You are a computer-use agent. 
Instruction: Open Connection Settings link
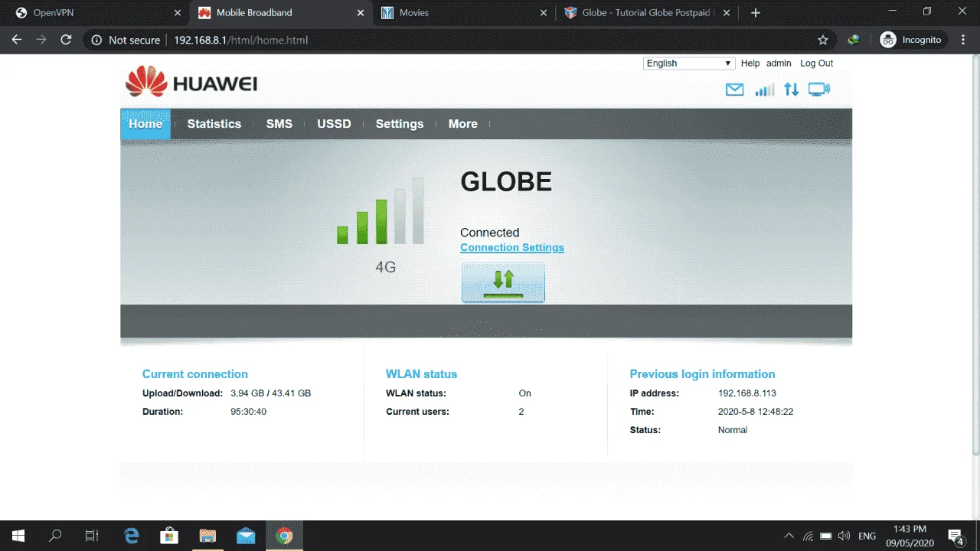point(512,247)
